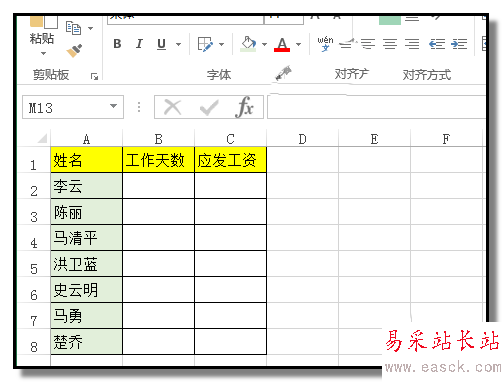
Task: Select column B header
Action: (158, 139)
